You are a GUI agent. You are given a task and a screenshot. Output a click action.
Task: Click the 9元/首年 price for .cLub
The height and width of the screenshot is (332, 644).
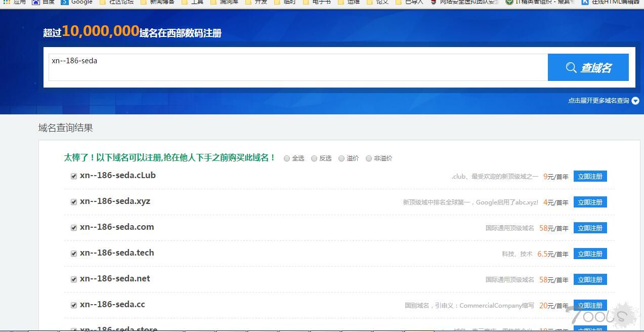click(556, 177)
